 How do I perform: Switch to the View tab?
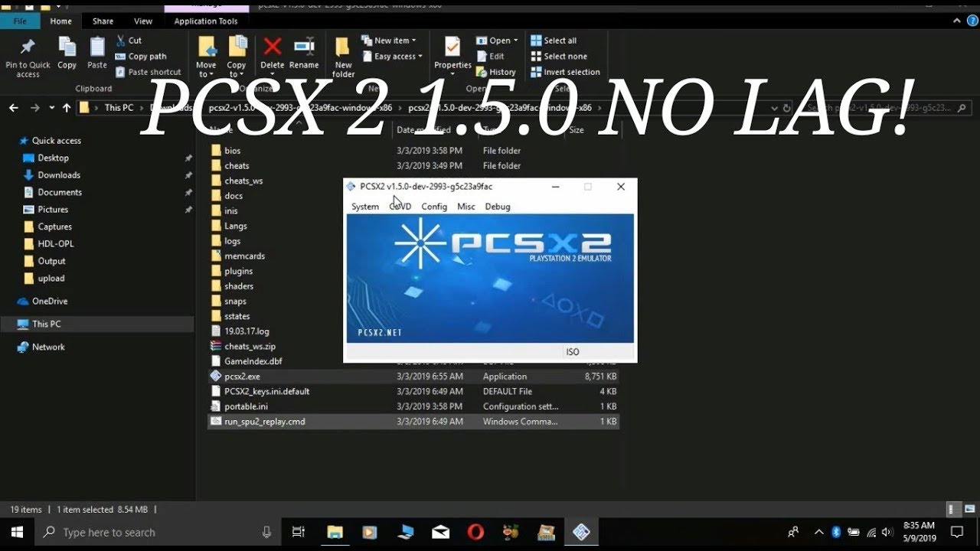point(143,21)
